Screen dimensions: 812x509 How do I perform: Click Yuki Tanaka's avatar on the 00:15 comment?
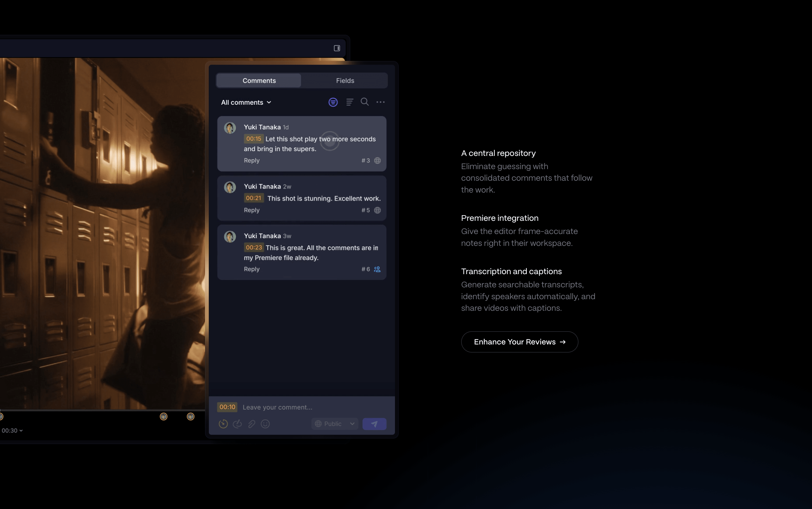[x=230, y=128]
